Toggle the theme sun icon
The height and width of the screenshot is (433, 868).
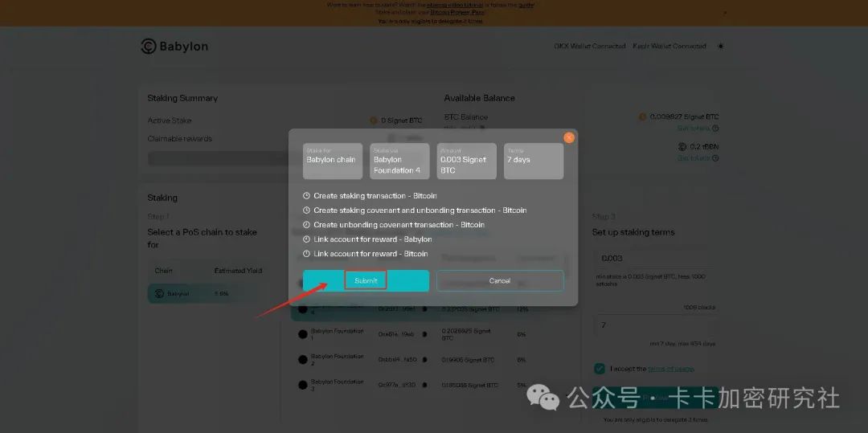[720, 47]
